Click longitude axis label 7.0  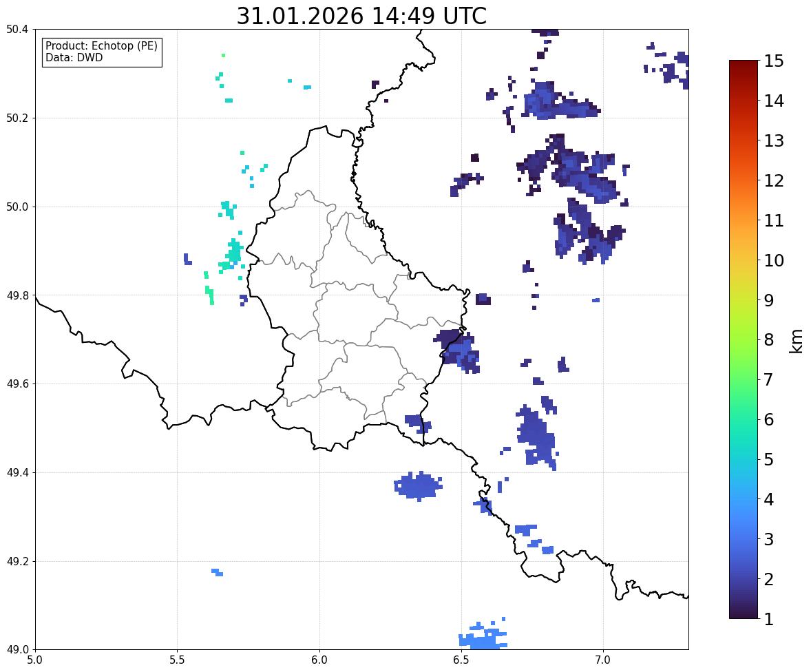coord(603,660)
